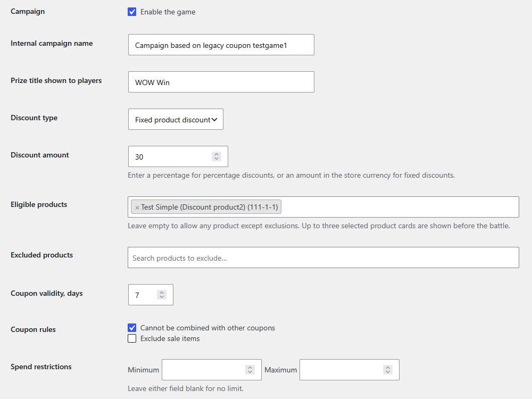Use the Minimum spend spinner arrows
Image resolution: width=532 pixels, height=399 pixels.
[250, 370]
